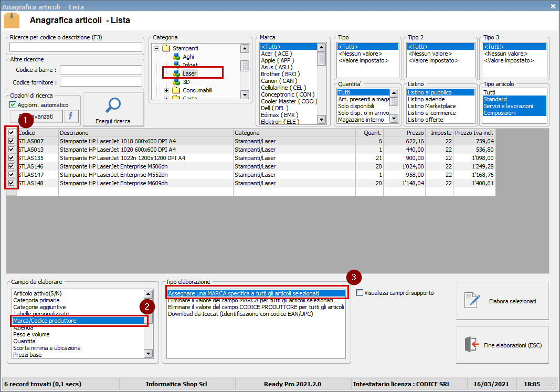560x392 pixels.
Task: Sort table by the Prezzo column header
Action: 404,133
